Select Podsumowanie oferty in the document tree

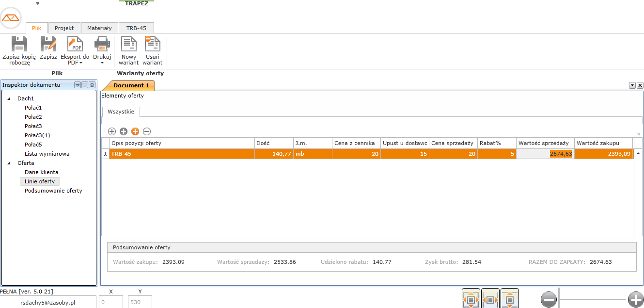click(x=53, y=191)
